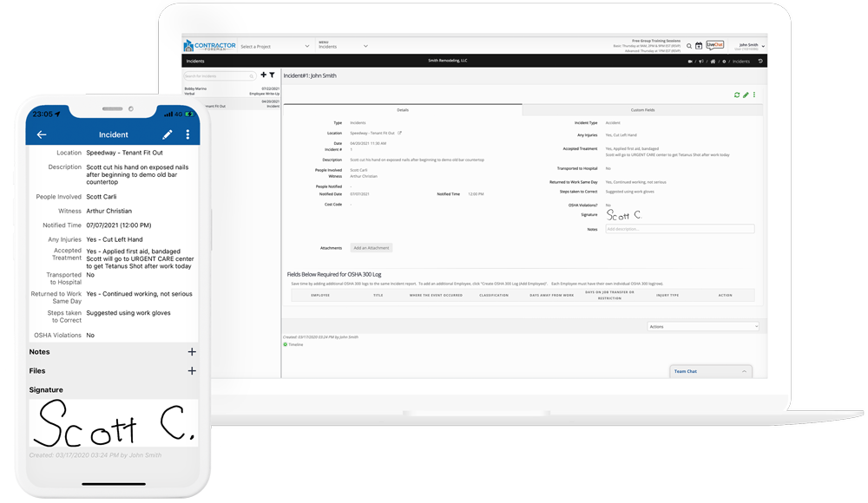
Task: Click the plus icon to add new incident
Action: coord(264,75)
